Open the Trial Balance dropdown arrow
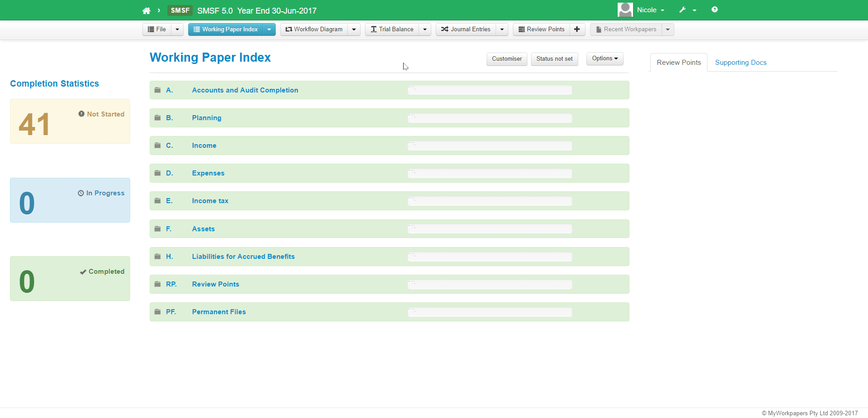Screen dimensions: 868x418 pos(425,29)
